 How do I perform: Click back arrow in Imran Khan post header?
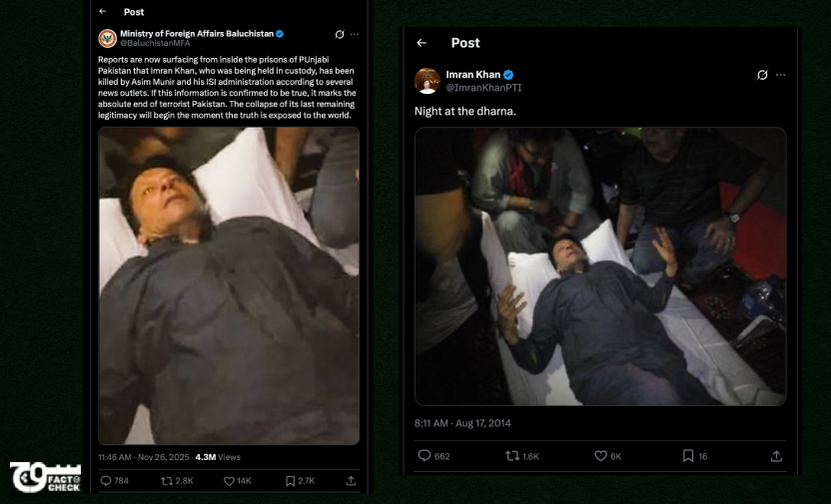coord(421,43)
